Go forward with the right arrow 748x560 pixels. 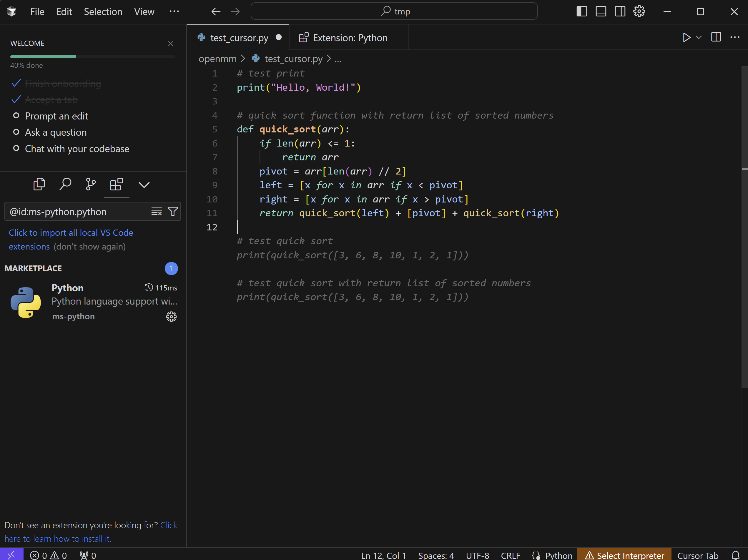click(x=235, y=11)
